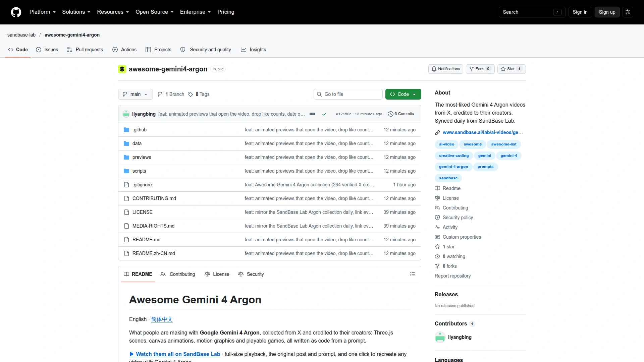Open the main branch dropdown
The width and height of the screenshot is (644, 362).
coord(136,94)
